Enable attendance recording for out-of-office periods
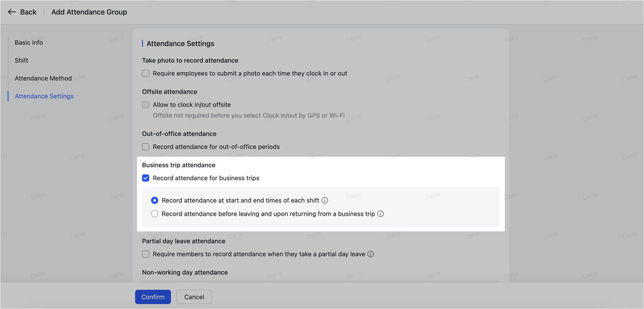This screenshot has height=309, width=644. tap(145, 146)
